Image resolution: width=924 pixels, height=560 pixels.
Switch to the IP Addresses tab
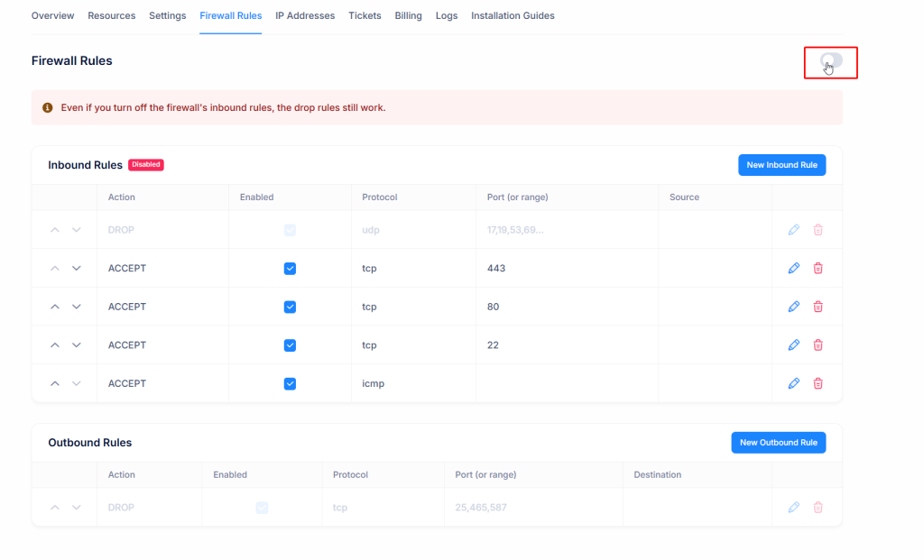305,16
